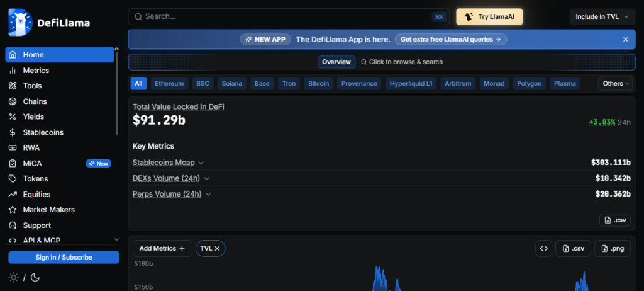Click the New badge beside MiCA
The image size is (644, 291).
click(99, 163)
